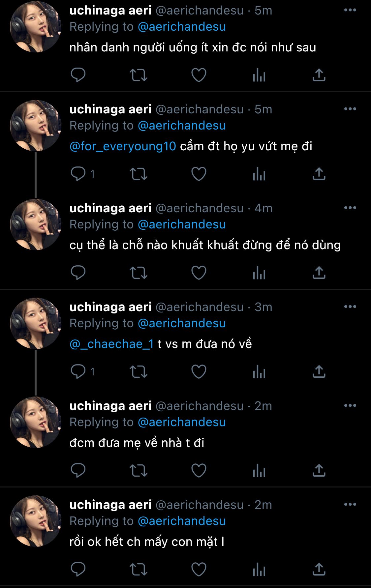371x588 pixels.
Task: Open more options on 'nhân danh người uống' tweet
Action: click(350, 10)
